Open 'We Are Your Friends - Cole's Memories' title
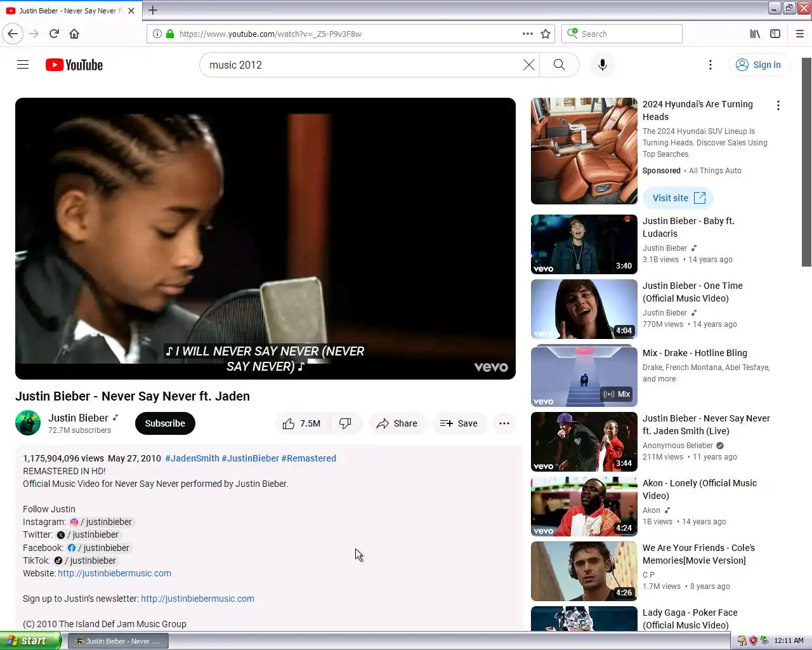 coord(698,554)
